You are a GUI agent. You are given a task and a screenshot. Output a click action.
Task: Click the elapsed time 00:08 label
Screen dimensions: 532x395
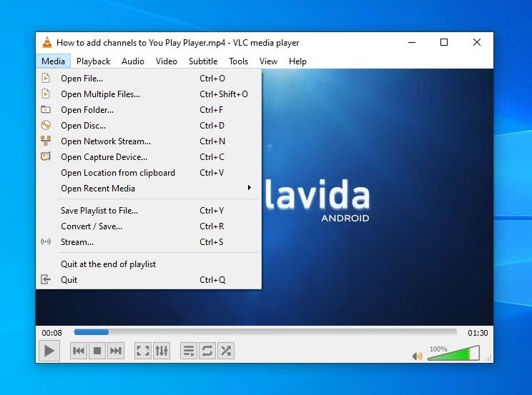point(51,333)
